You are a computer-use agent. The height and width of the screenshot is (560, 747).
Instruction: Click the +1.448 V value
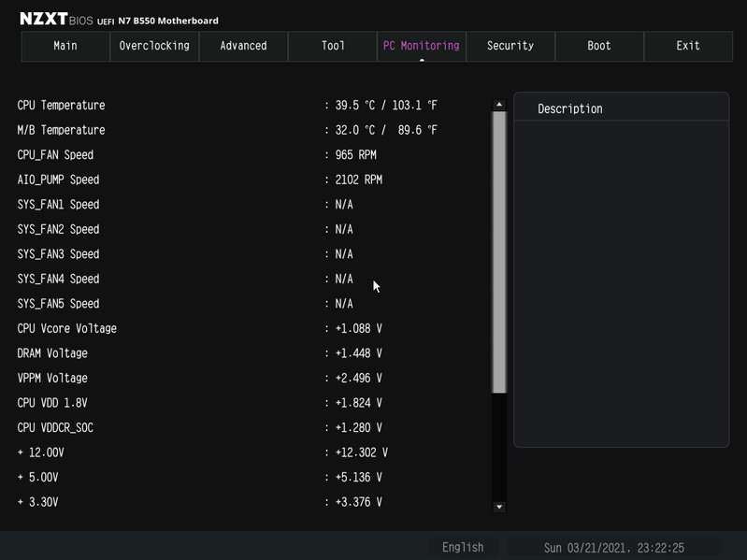pyautogui.click(x=359, y=353)
